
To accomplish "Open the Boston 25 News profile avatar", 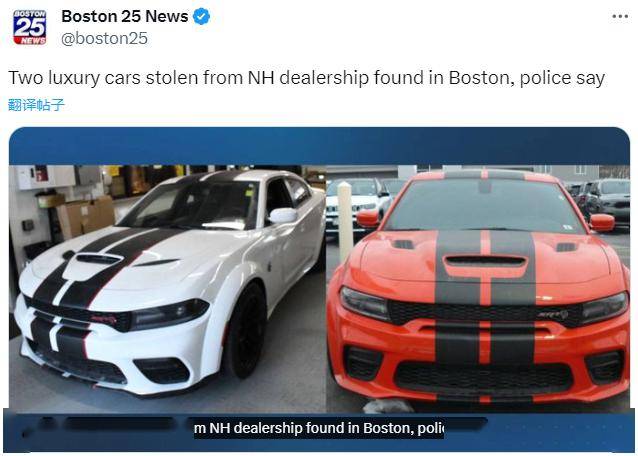I will click(29, 27).
